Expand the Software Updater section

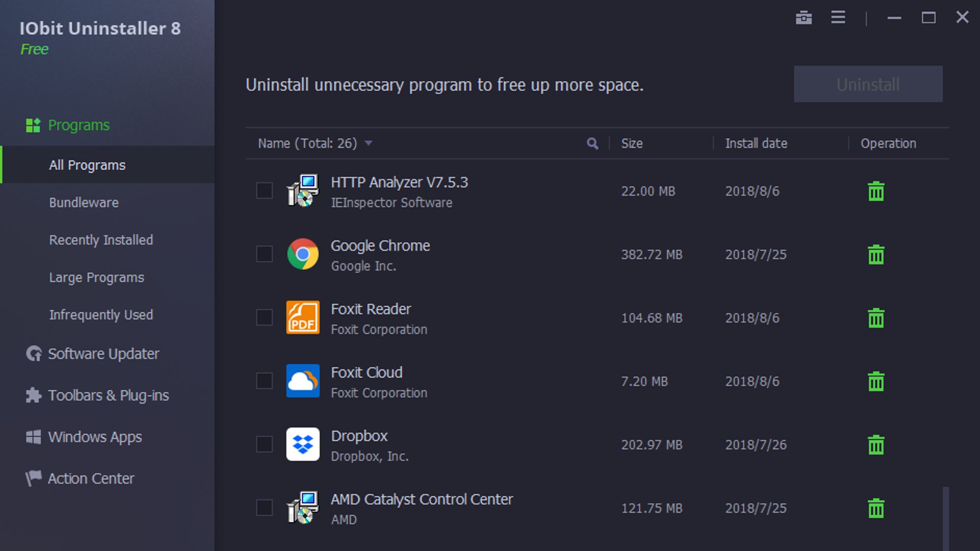coord(103,354)
